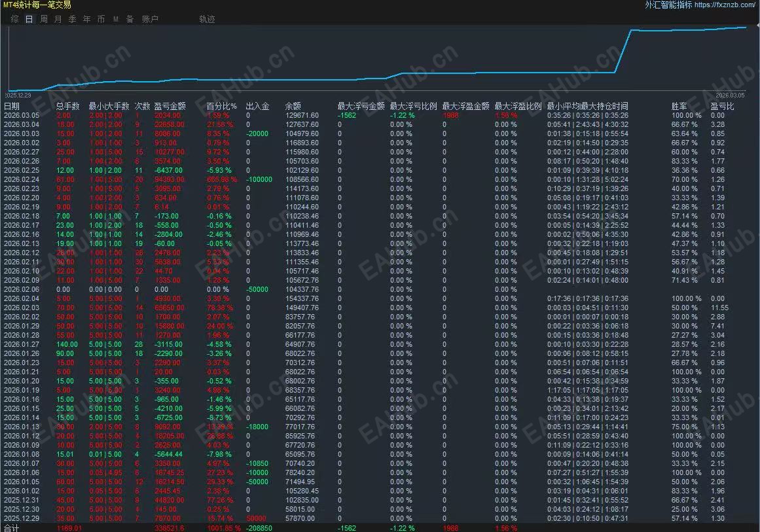Click the -18000 withdrawal value

pos(257,427)
